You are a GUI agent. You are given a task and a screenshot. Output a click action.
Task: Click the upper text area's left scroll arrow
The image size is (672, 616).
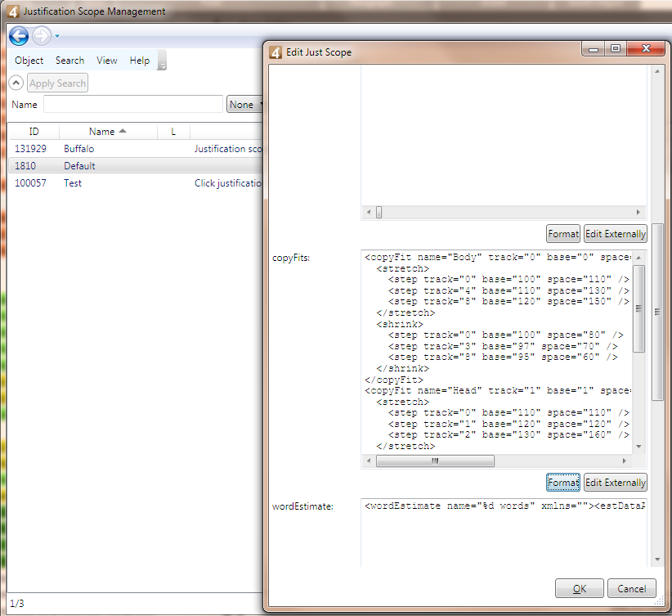pyautogui.click(x=369, y=213)
